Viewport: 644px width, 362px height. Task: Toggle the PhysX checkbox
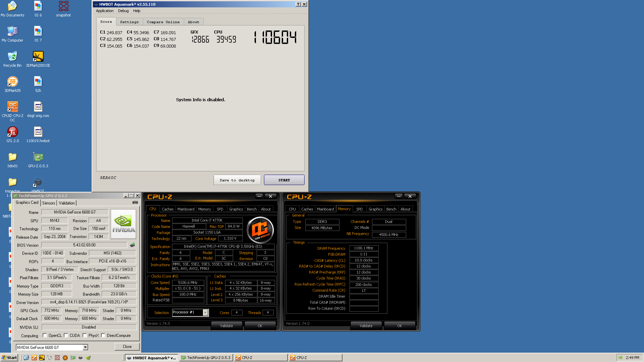tap(85, 335)
